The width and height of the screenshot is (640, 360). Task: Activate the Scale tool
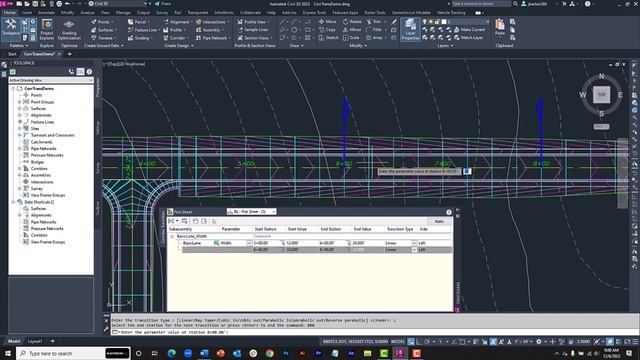[351, 38]
